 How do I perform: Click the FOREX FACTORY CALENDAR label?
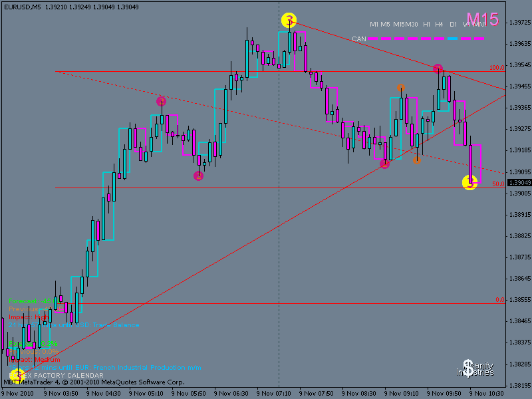57,376
